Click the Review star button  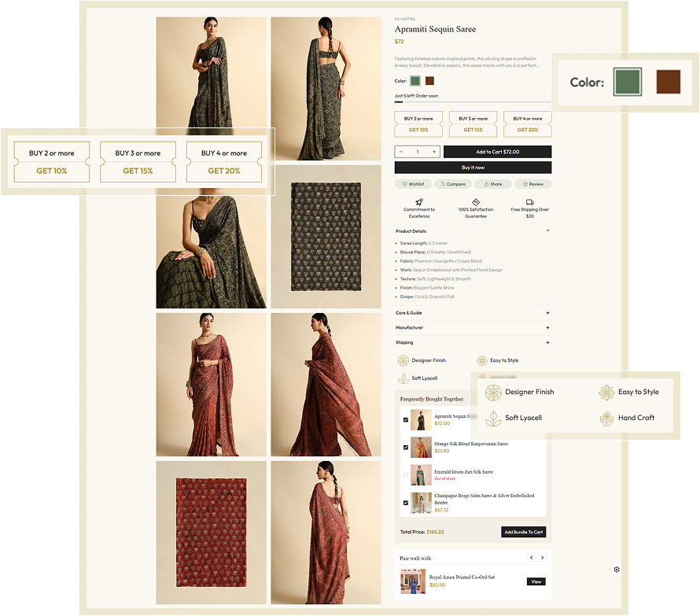tap(533, 184)
